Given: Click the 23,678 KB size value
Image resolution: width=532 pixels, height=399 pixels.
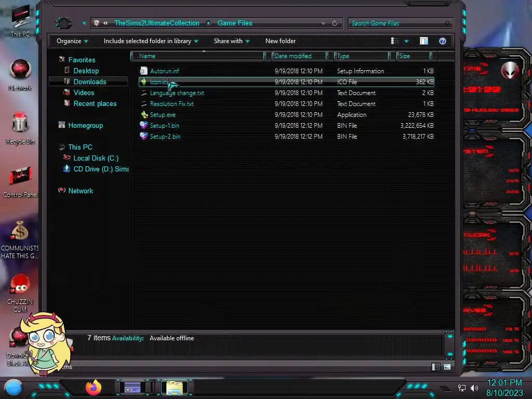Looking at the screenshot, I should [421, 115].
